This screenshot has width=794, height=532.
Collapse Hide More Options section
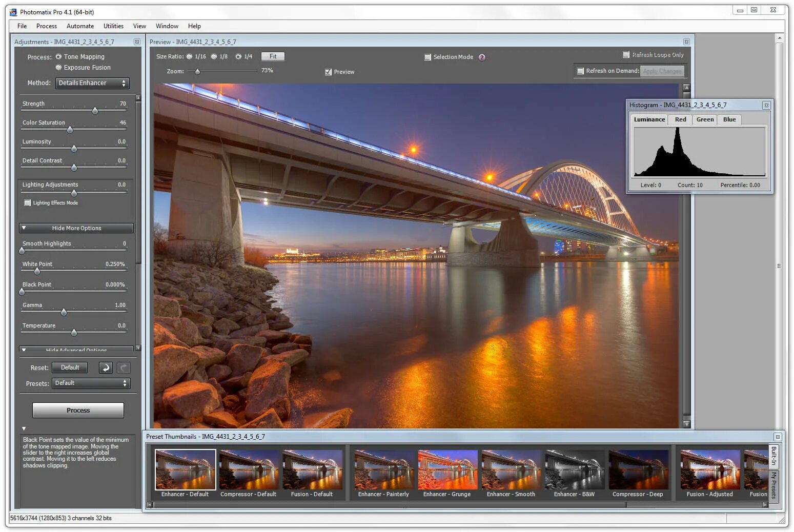click(76, 228)
